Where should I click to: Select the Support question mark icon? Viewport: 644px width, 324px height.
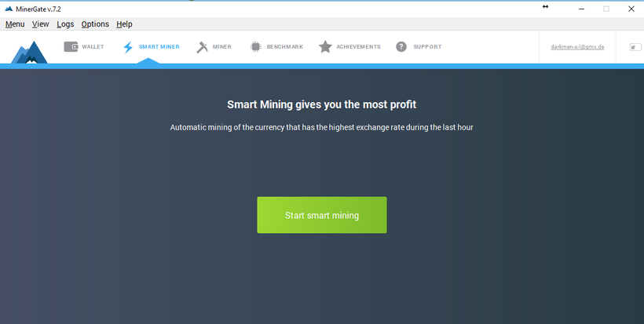tap(401, 47)
